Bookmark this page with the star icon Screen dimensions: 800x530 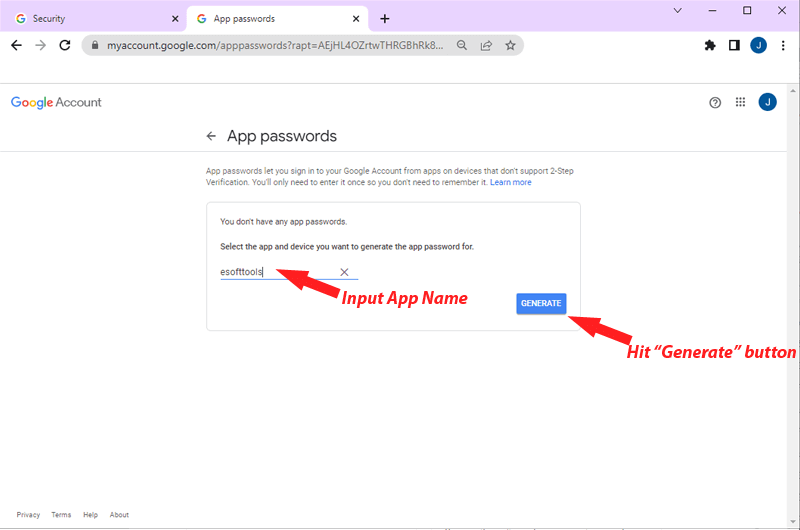coord(510,45)
